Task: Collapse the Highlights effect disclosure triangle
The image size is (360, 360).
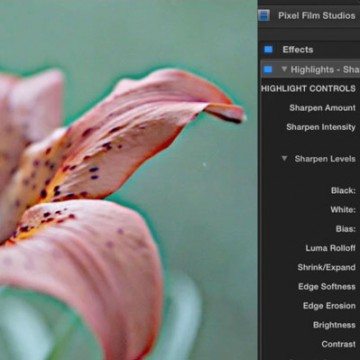Action: click(x=284, y=69)
